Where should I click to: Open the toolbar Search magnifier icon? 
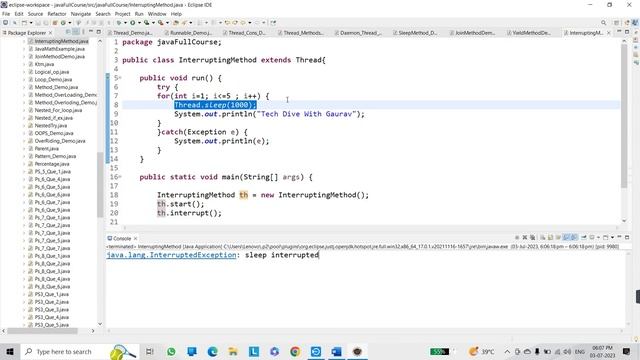[603, 23]
